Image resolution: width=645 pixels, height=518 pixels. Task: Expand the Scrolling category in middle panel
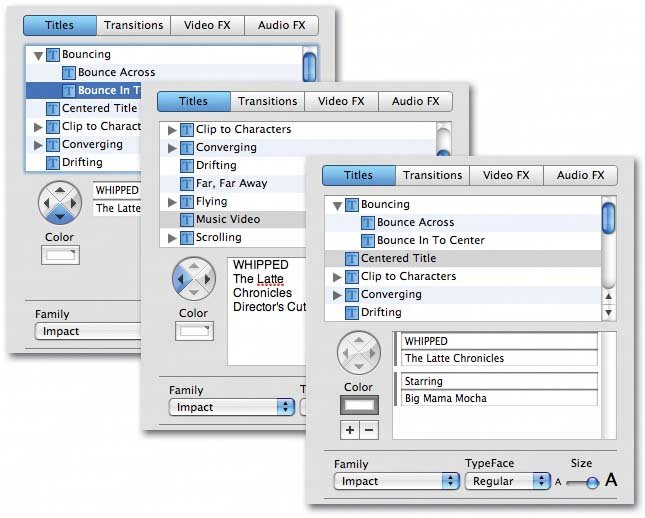pos(172,238)
